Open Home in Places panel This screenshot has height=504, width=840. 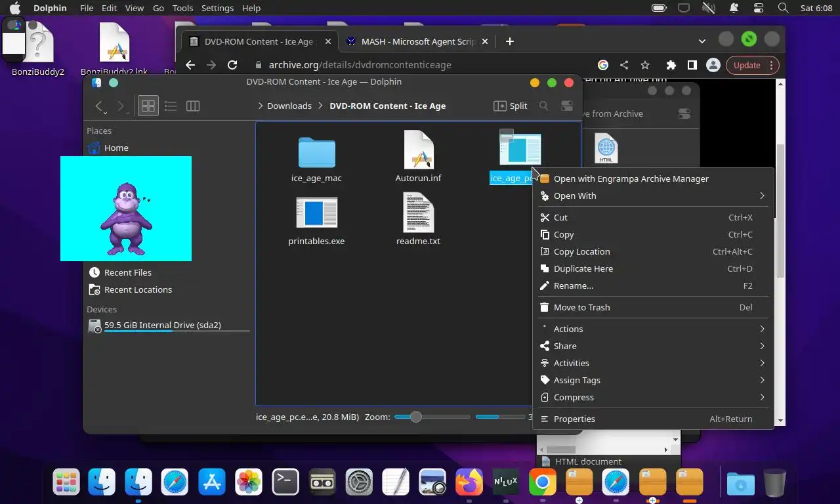116,148
